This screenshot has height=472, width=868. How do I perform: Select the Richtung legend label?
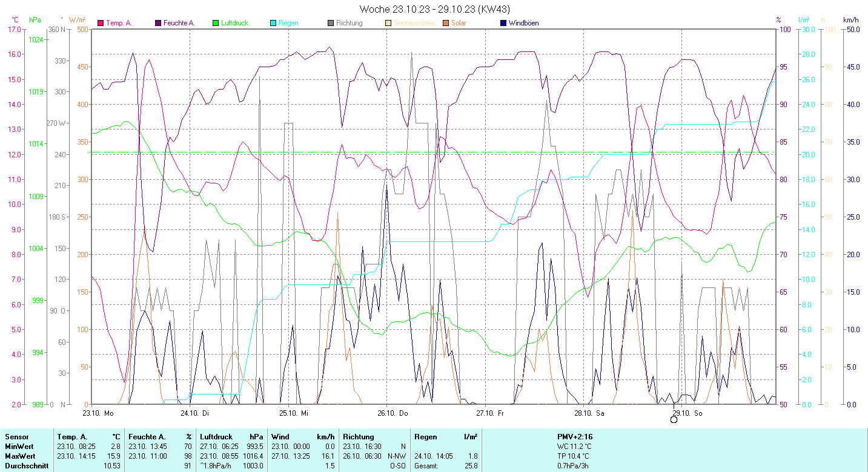350,23
